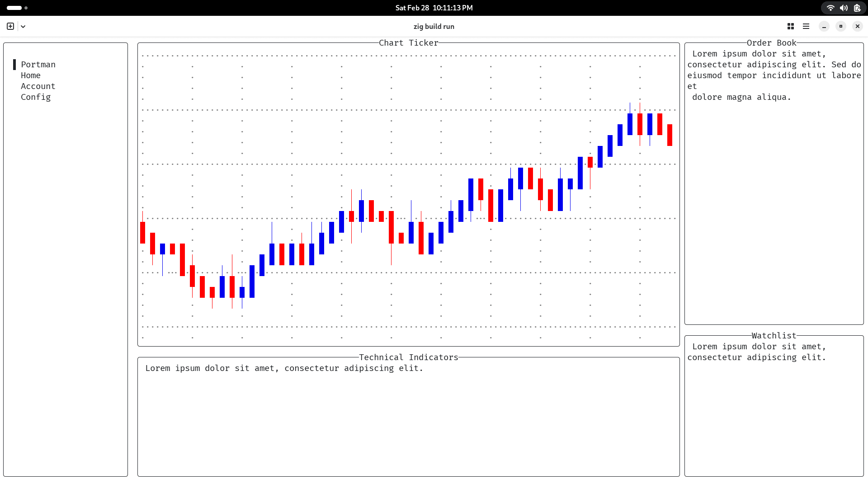The image size is (868, 488).
Task: Select Portman in the sidebar
Action: point(38,65)
